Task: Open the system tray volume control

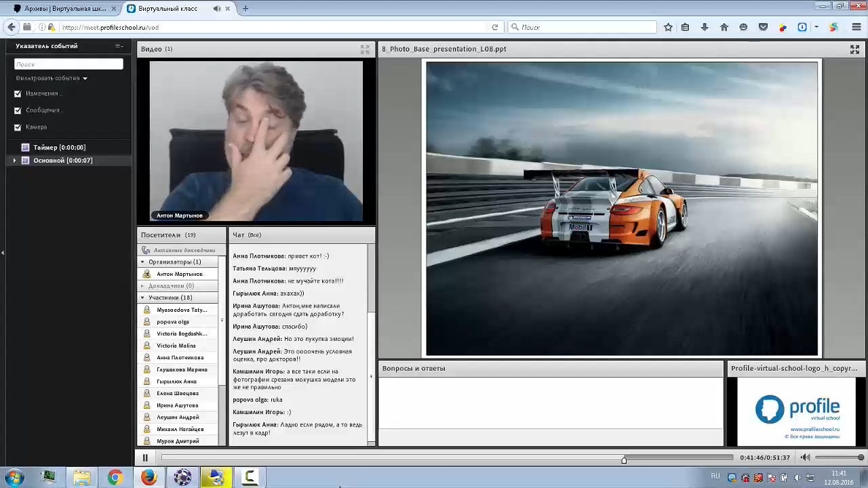Action: click(797, 478)
